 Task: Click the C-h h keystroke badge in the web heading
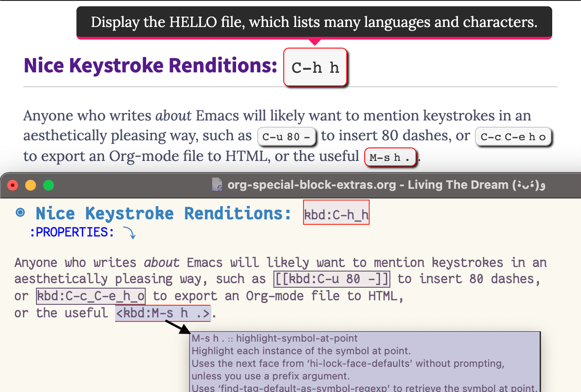point(315,67)
